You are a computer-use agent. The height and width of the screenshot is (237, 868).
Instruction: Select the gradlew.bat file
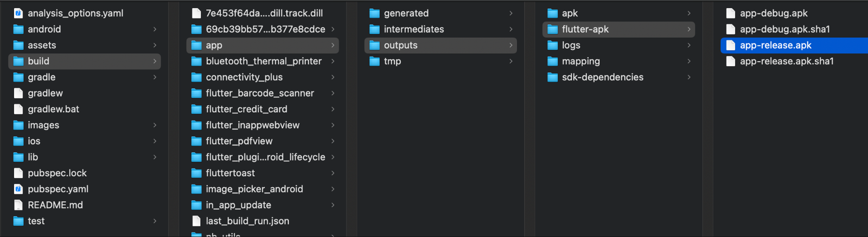point(53,109)
